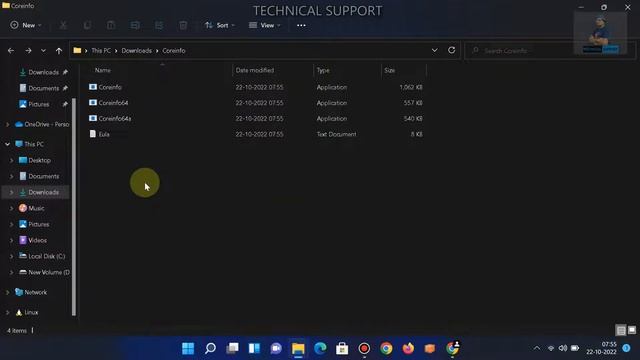
Task: Expand the Network tree node
Action: click(x=8, y=292)
